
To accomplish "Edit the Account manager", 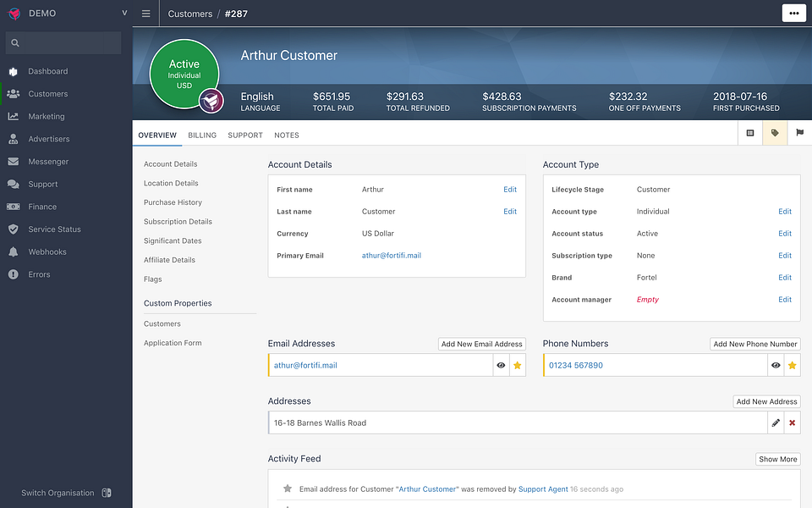I will 785,300.
